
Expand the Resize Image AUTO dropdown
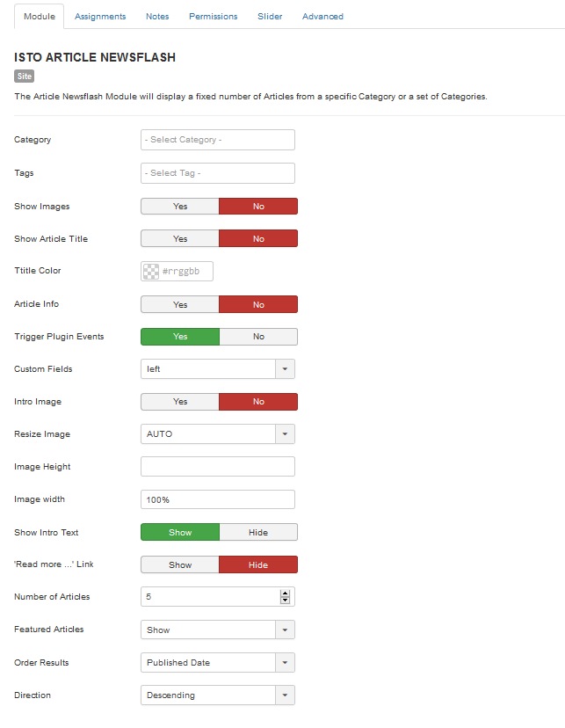[x=218, y=434]
